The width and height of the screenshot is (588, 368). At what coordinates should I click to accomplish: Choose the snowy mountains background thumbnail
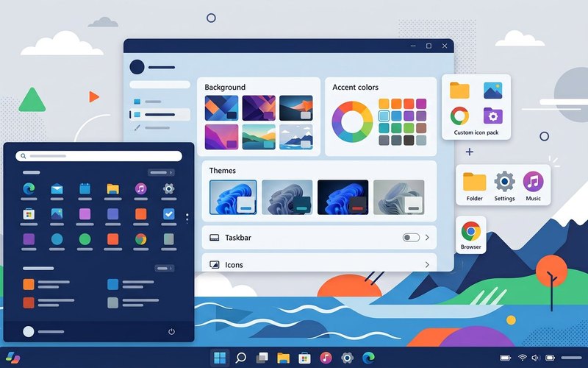tap(296, 137)
